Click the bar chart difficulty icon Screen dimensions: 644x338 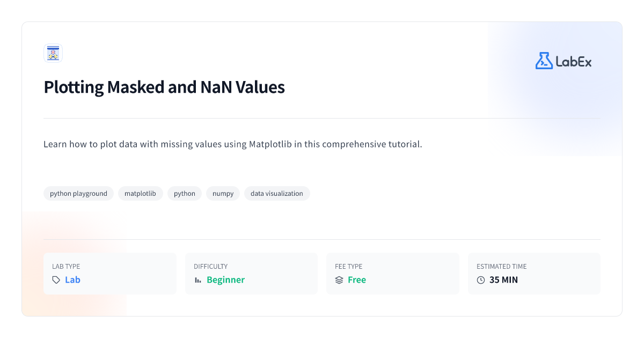coord(198,280)
